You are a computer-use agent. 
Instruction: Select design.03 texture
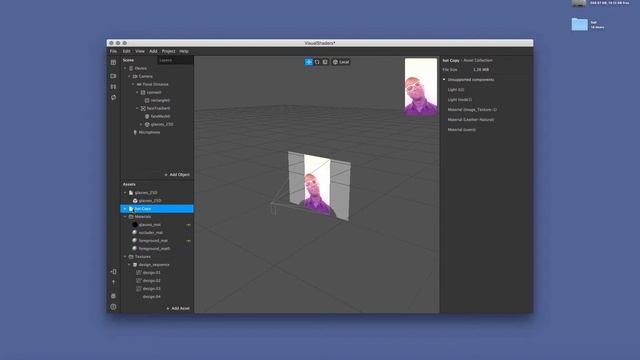(151, 289)
